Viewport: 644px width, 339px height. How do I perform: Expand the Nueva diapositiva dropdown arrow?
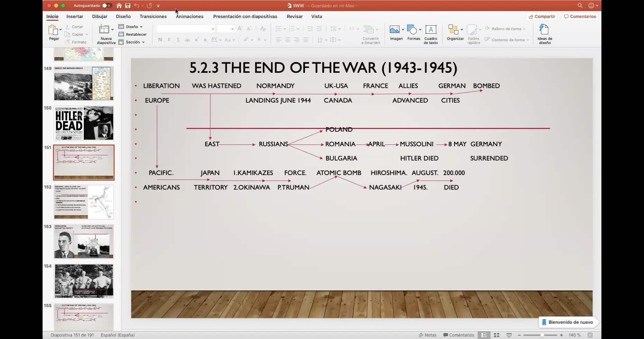pyautogui.click(x=113, y=29)
